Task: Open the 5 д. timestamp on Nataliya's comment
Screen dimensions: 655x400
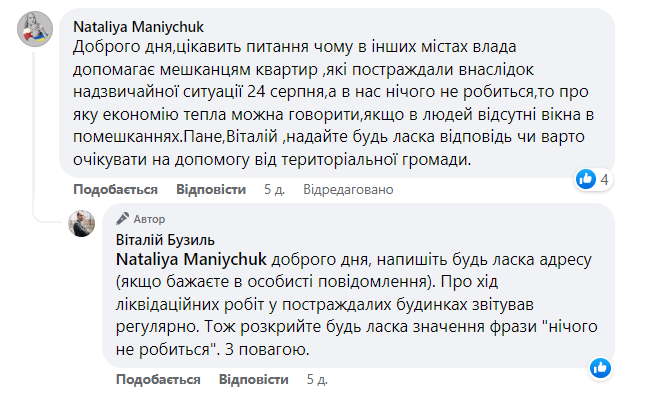Action: (x=246, y=189)
